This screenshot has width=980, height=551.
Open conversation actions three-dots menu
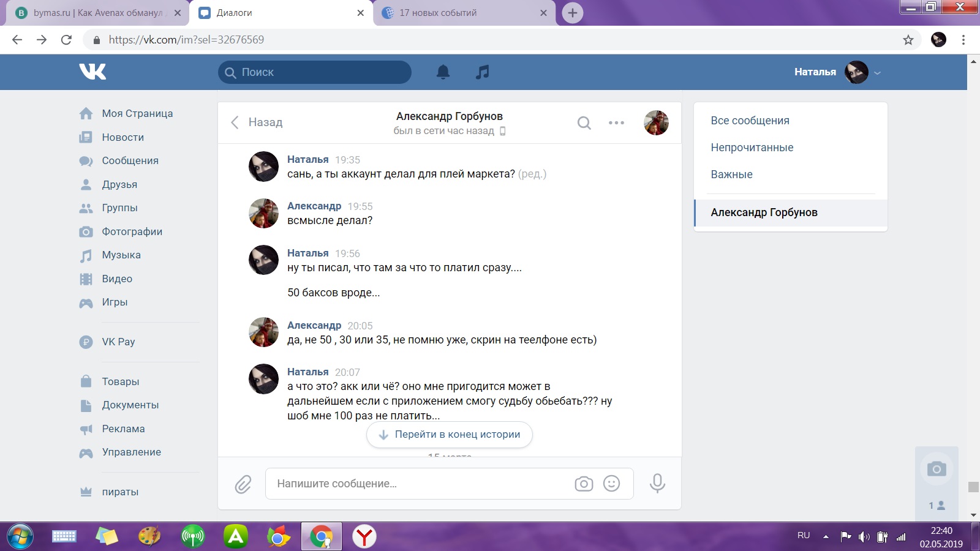point(616,123)
